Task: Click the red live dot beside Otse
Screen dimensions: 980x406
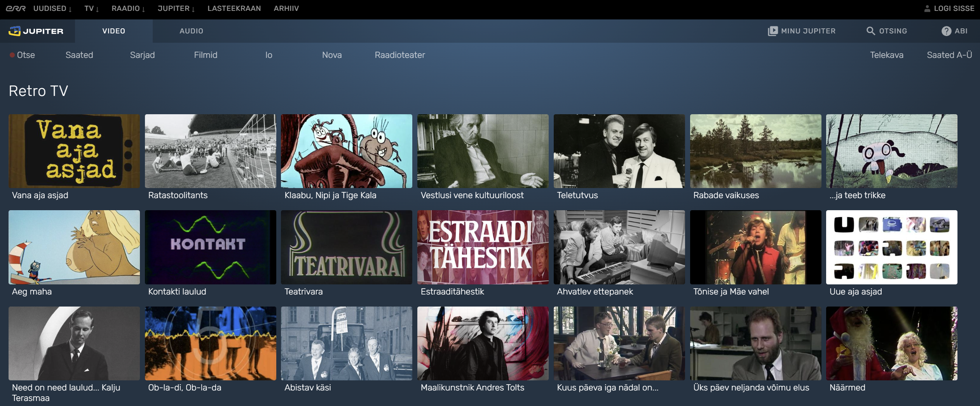Action: click(12, 55)
